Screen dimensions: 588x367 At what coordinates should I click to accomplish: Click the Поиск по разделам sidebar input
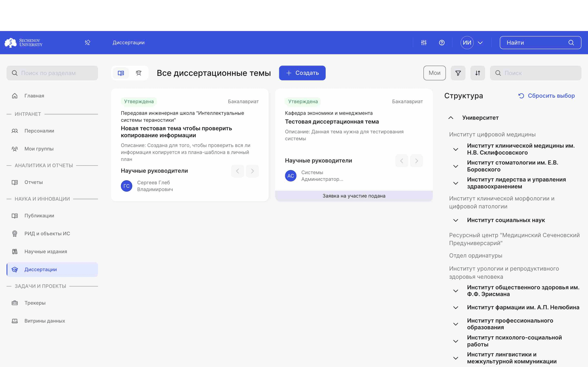[52, 73]
